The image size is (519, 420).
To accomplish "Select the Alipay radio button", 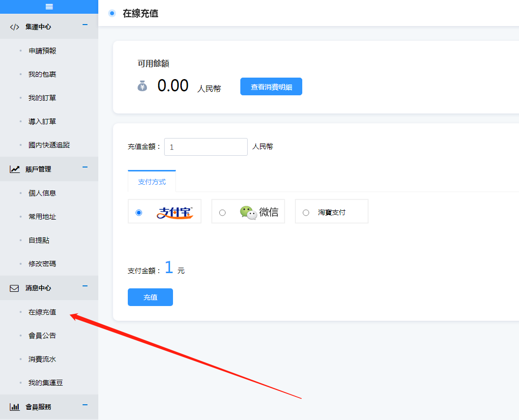I will pyautogui.click(x=139, y=213).
